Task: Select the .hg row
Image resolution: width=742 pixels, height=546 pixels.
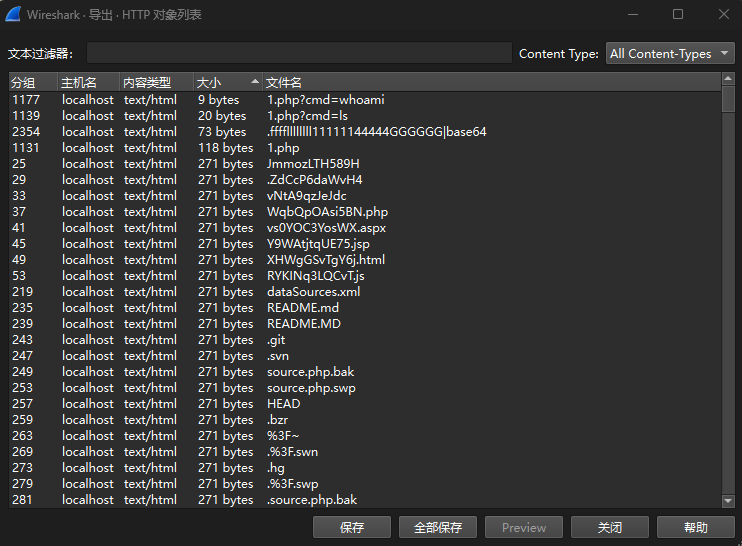Action: [x=365, y=468]
